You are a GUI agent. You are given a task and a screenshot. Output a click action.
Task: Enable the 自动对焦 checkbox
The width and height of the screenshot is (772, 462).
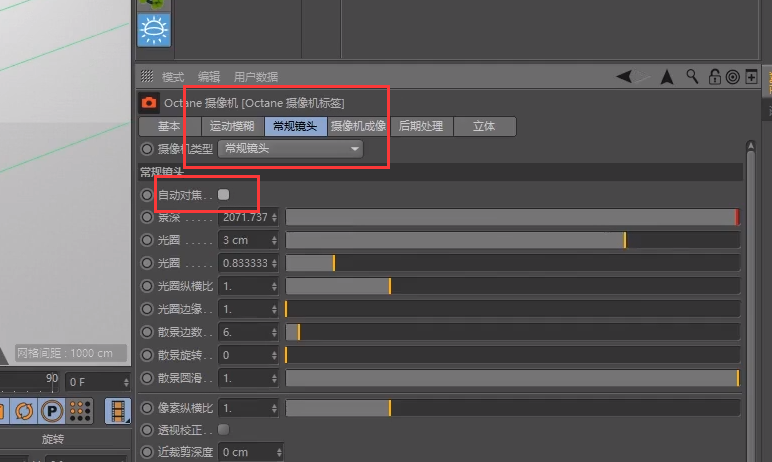point(224,195)
